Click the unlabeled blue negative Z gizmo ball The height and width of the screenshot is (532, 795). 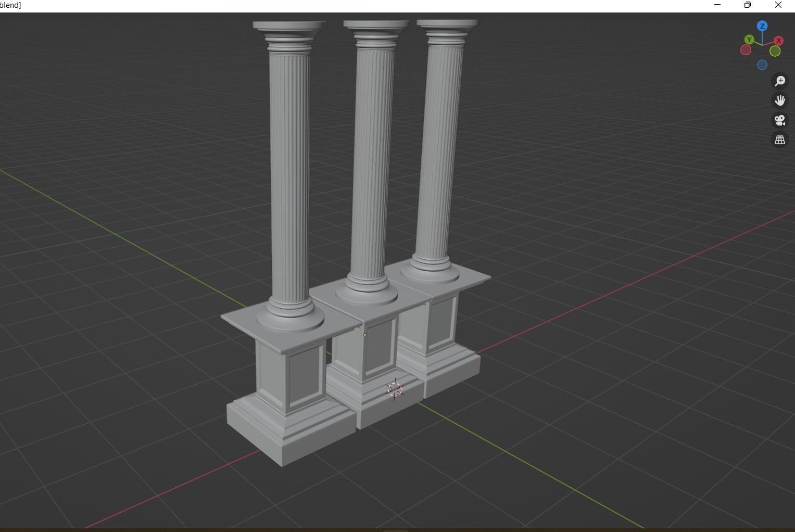(x=762, y=65)
